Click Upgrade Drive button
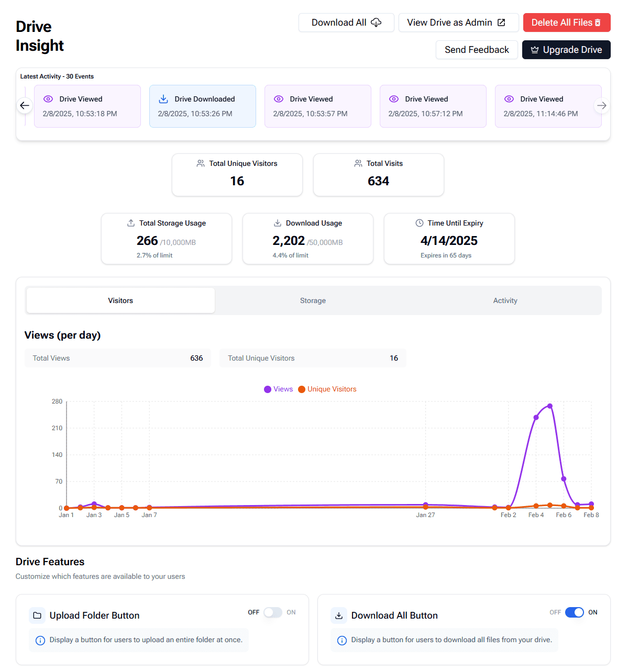Viewport: 628px width, 672px height. [x=566, y=50]
